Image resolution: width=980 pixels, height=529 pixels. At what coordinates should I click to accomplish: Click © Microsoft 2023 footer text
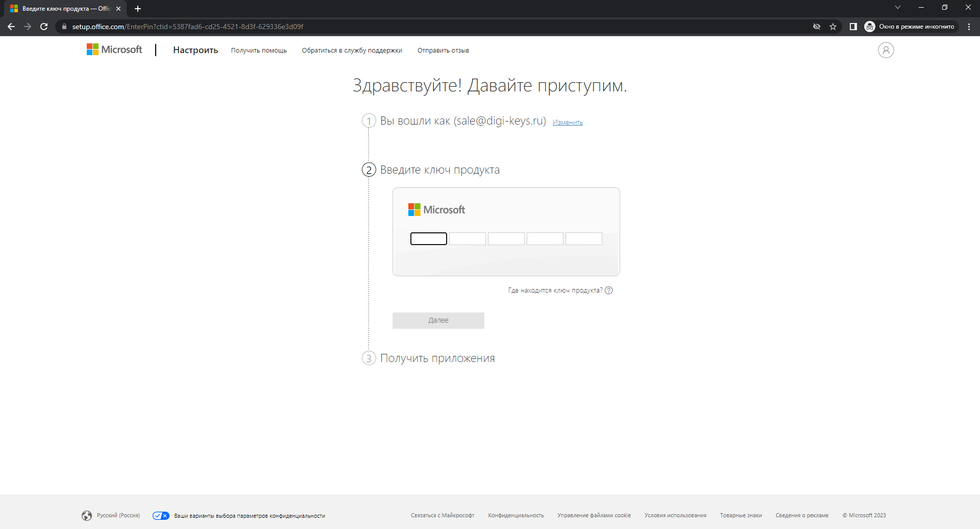coord(864,516)
